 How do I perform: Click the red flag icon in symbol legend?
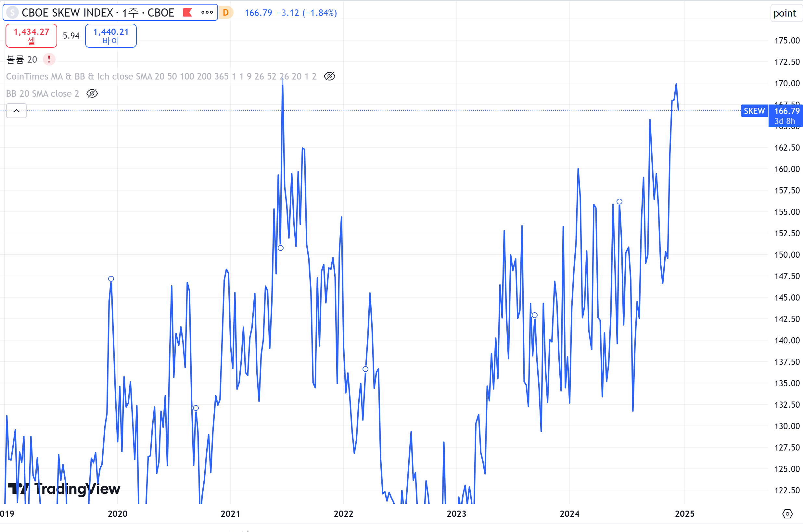187,13
